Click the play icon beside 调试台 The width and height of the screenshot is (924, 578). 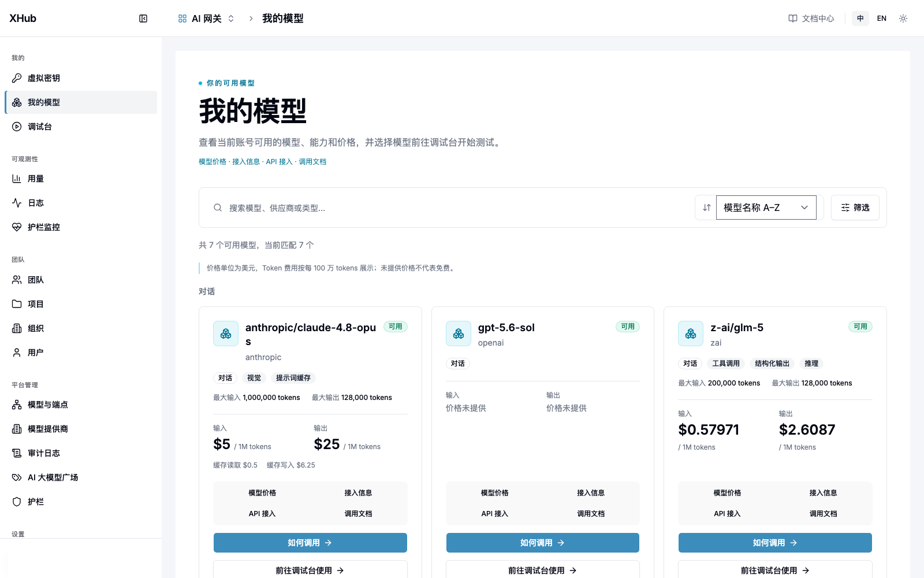pos(17,127)
